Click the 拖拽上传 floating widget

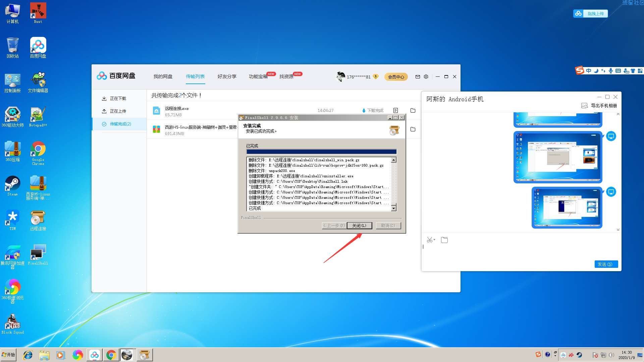pos(590,13)
